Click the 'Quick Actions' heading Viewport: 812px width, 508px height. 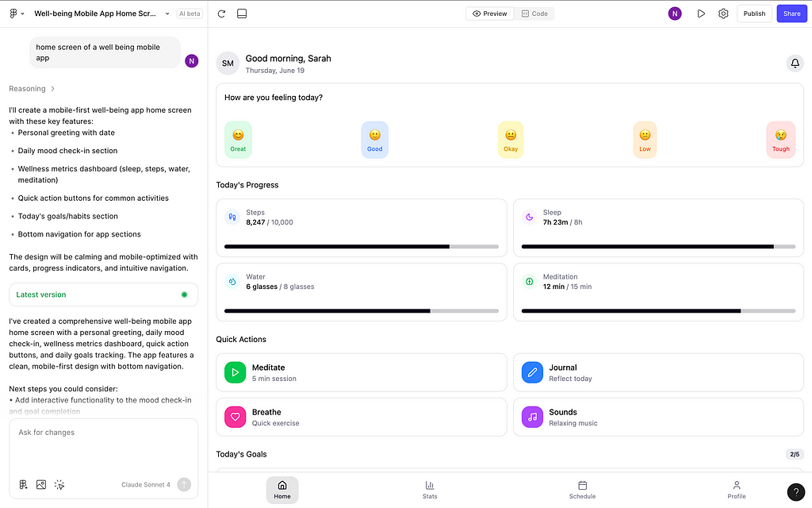241,340
